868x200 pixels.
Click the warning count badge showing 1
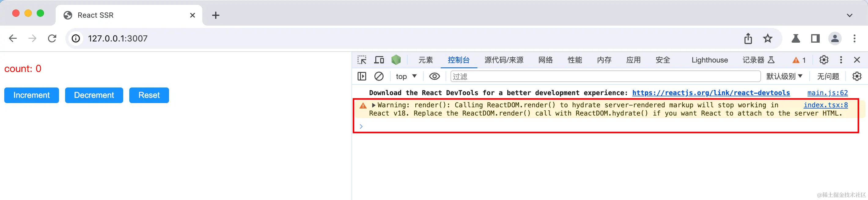(x=799, y=60)
